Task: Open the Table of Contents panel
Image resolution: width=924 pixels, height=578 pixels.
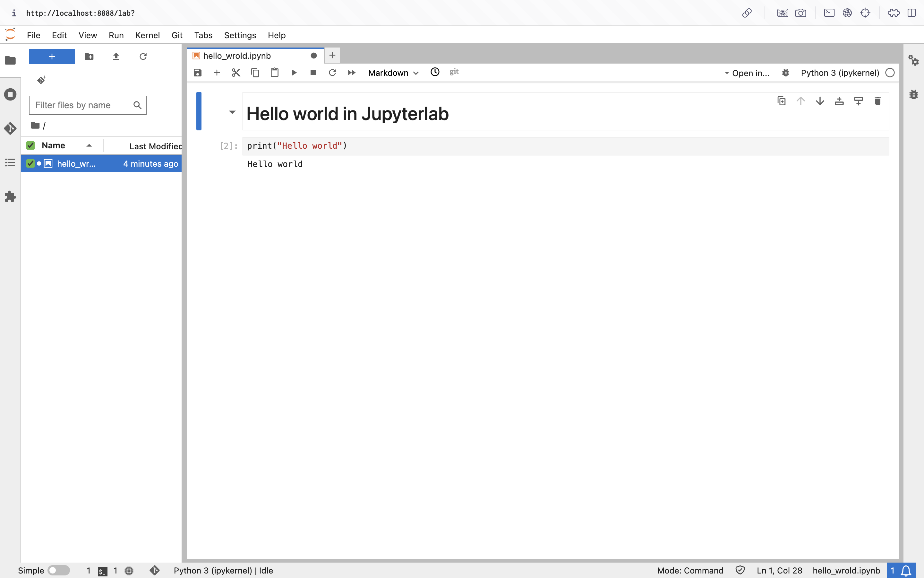Action: coord(10,162)
